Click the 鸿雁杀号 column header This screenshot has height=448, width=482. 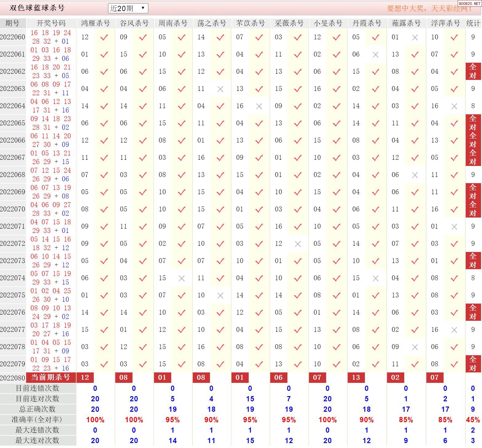click(96, 23)
